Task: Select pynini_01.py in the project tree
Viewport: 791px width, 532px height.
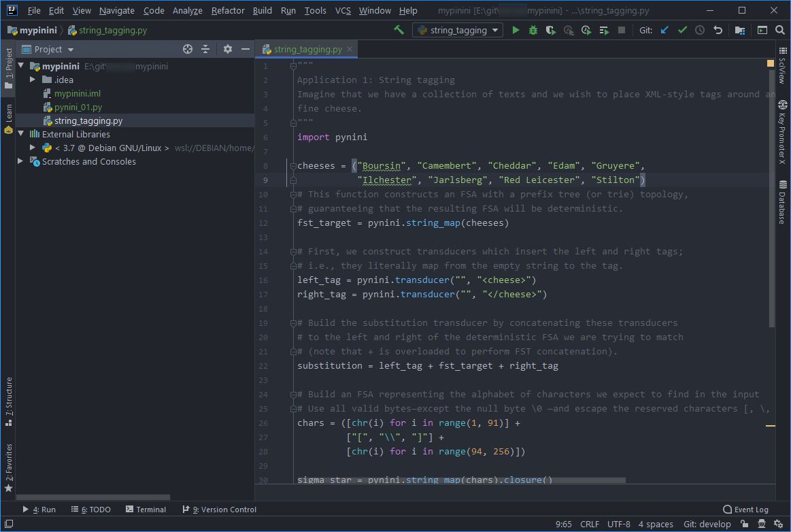Action: point(78,107)
